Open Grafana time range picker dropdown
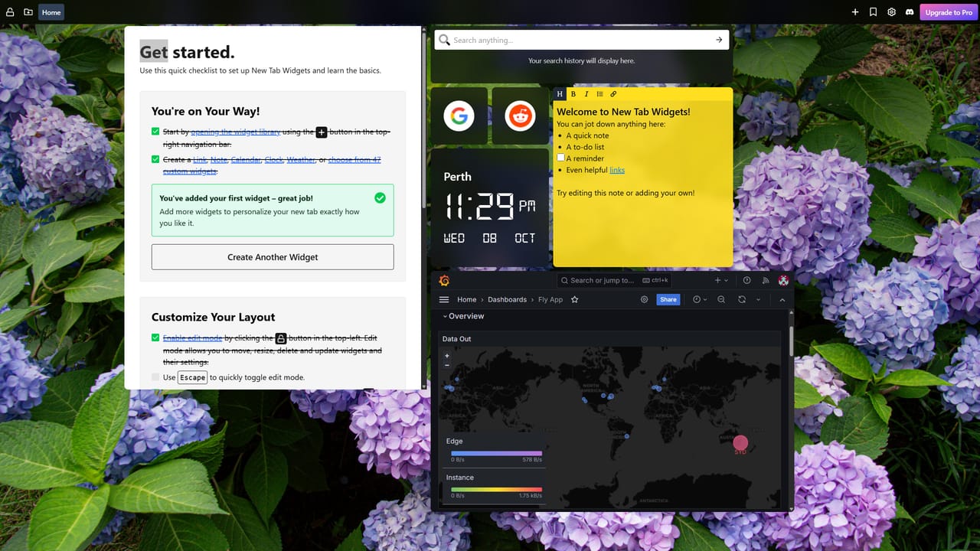Screen dimensions: 980x551 [700, 300]
